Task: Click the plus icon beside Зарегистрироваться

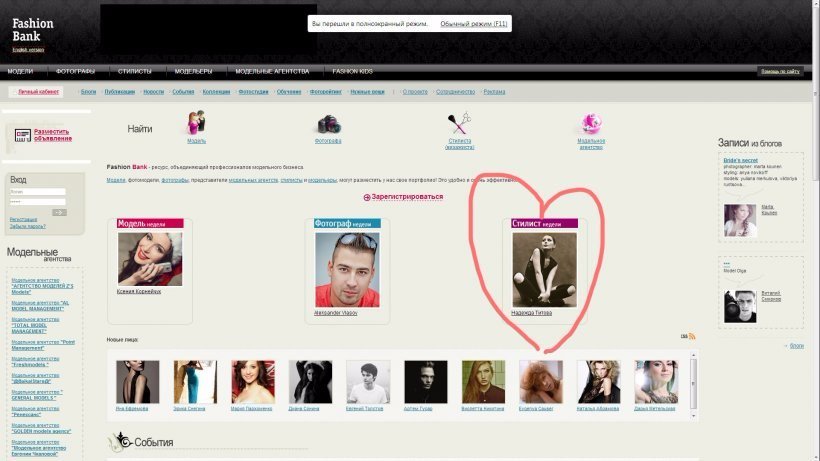Action: pos(367,197)
